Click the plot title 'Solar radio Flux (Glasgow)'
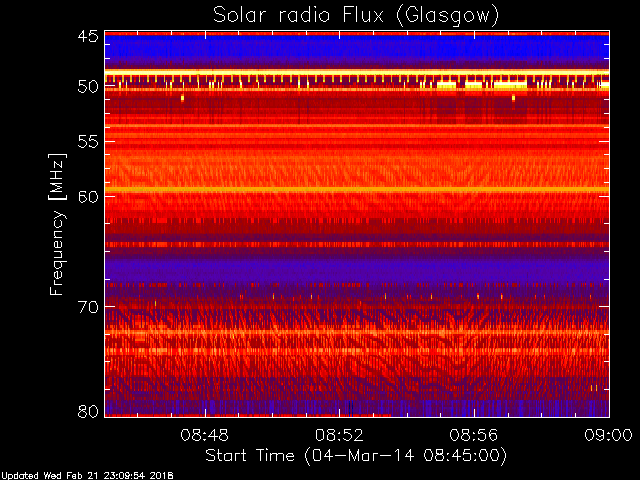Screen dimensions: 640x480 tap(356, 15)
